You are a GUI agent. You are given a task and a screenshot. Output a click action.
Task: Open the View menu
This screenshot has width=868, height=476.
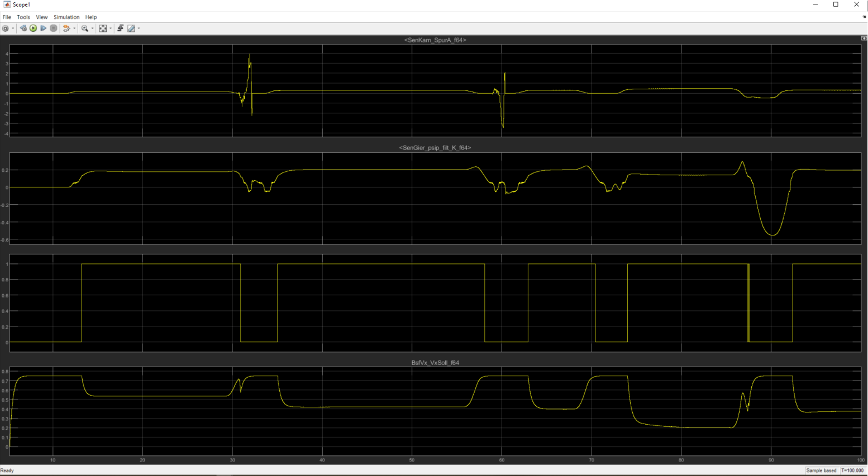(42, 17)
